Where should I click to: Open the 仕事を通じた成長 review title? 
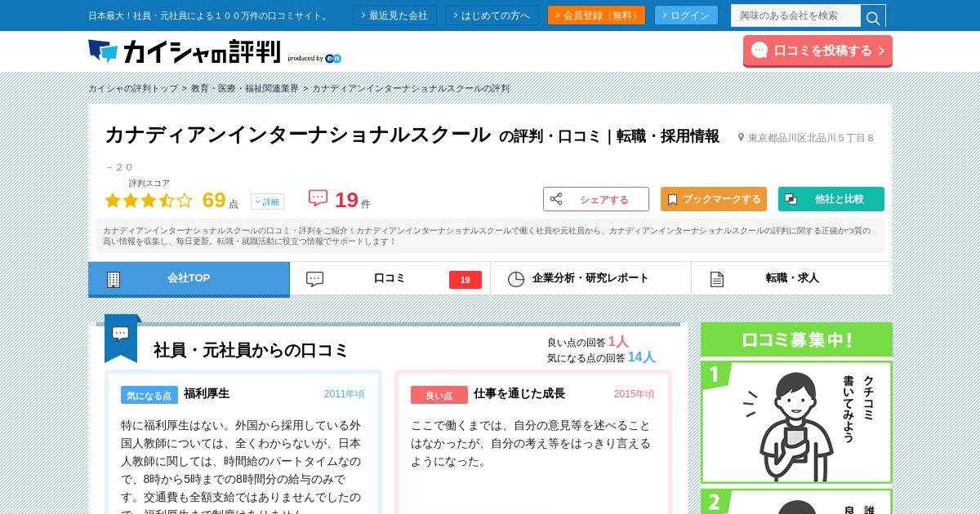click(x=519, y=393)
